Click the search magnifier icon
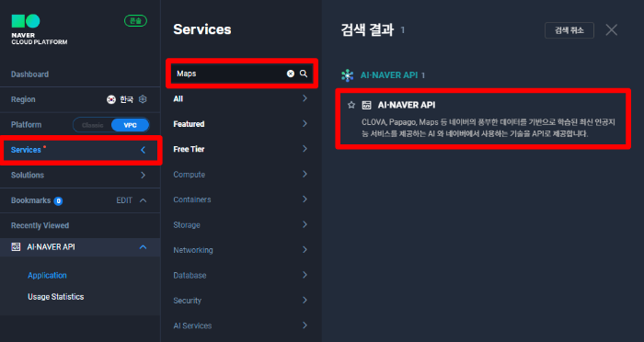644x342 pixels. (x=304, y=74)
